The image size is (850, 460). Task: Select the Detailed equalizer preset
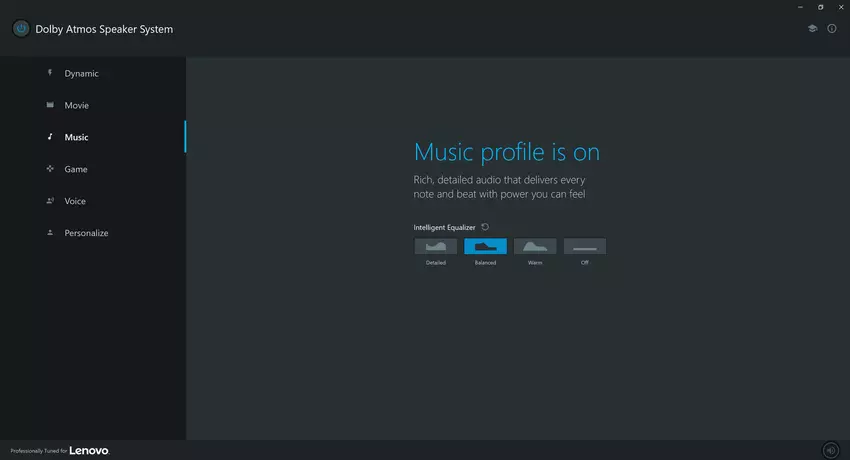click(435, 246)
